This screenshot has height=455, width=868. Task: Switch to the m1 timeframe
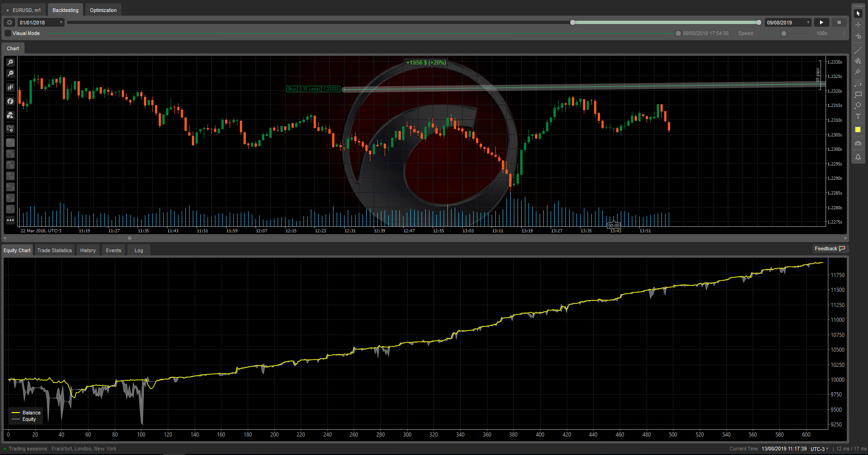coord(10,142)
